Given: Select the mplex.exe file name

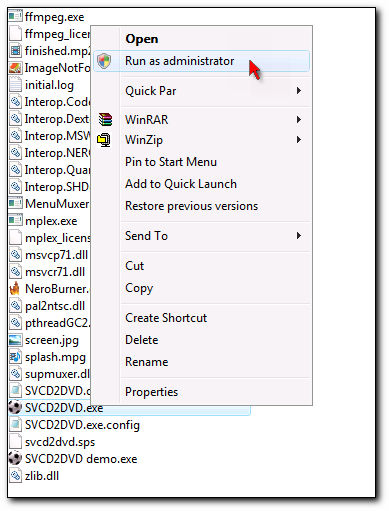Looking at the screenshot, I should tap(51, 221).
